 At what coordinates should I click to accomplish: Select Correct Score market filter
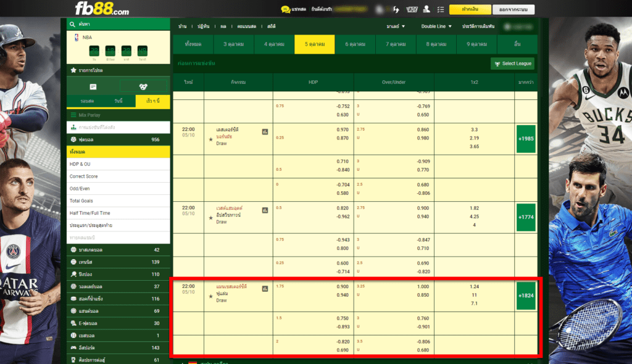coord(118,176)
